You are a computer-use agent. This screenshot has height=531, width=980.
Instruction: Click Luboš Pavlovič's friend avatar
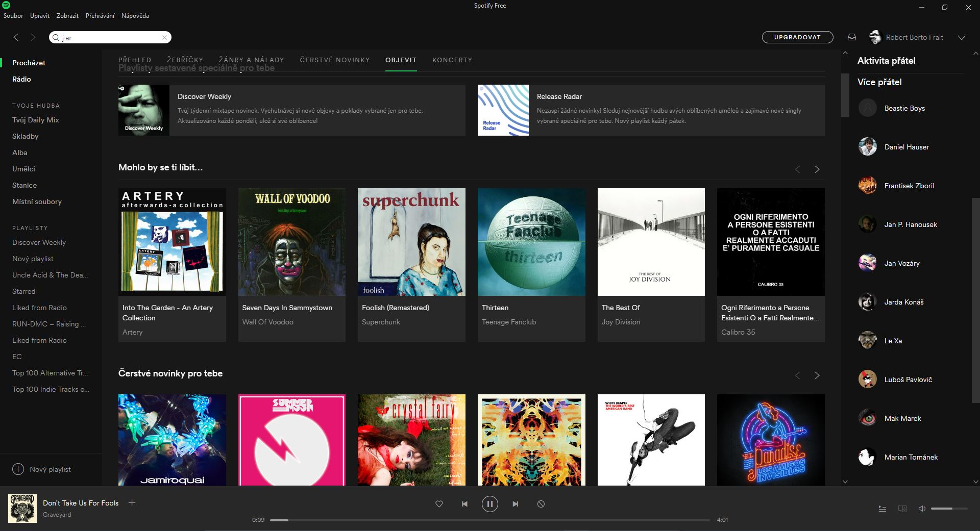[x=867, y=380]
